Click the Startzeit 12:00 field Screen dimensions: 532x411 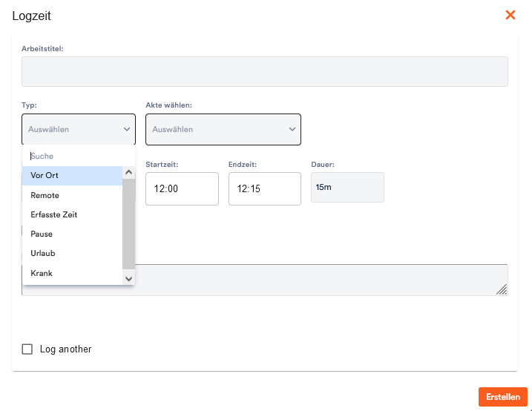click(183, 188)
